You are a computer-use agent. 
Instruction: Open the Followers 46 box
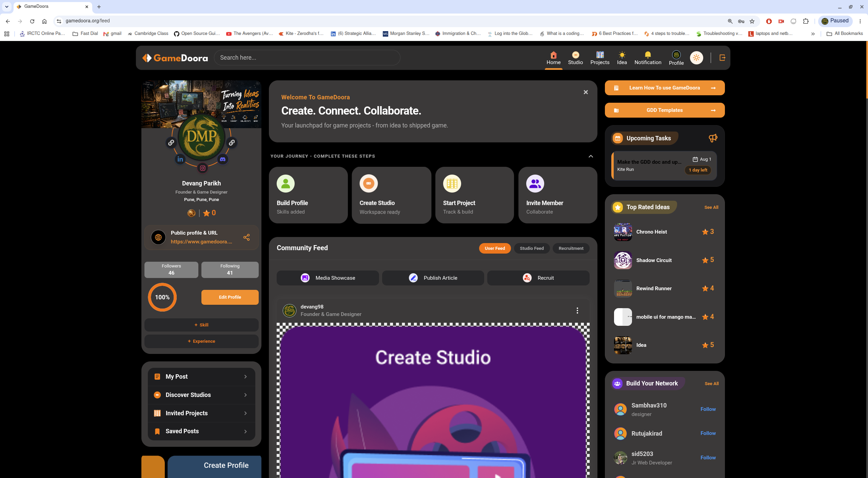(171, 270)
